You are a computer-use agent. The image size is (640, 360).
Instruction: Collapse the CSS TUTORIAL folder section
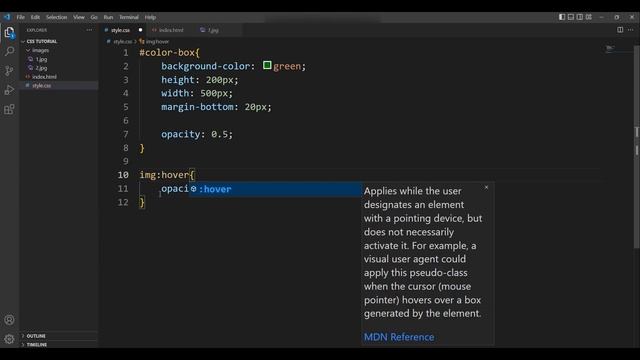[59, 41]
